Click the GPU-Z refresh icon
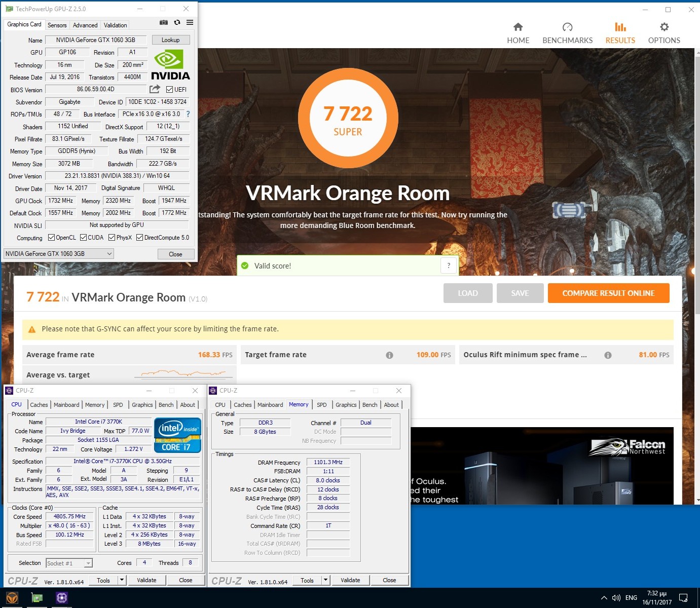 pos(177,22)
